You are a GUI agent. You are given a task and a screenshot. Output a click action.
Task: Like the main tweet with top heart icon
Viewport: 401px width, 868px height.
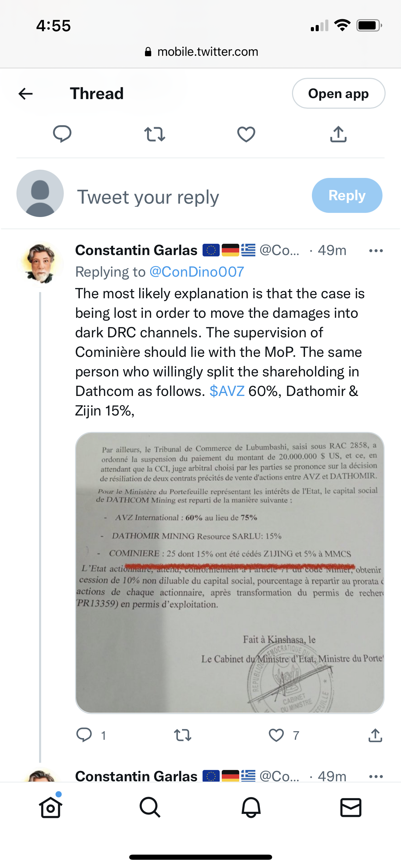[246, 134]
